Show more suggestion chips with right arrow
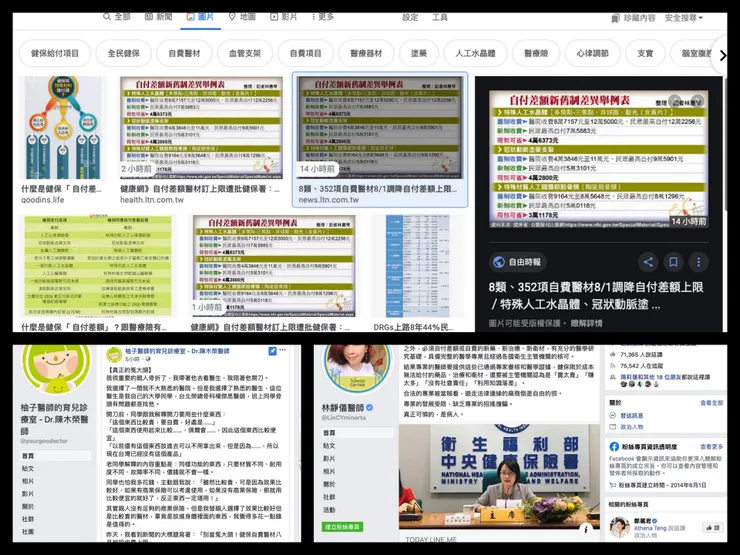 click(x=723, y=55)
